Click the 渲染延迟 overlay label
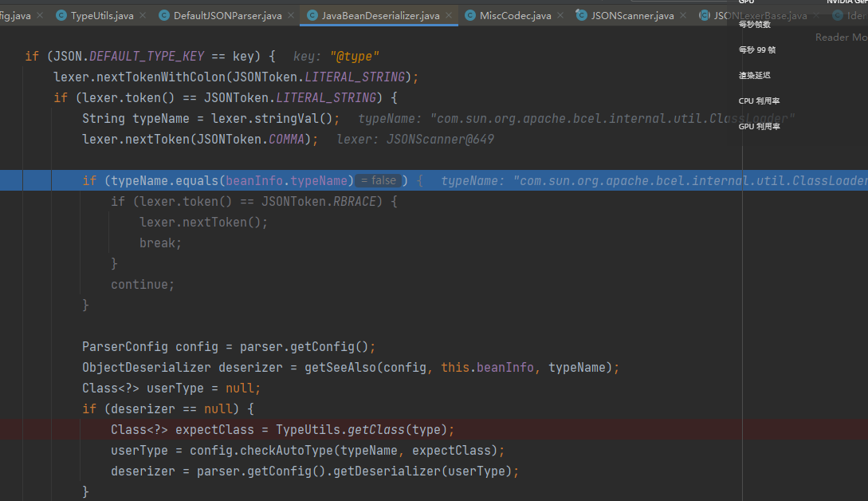This screenshot has height=501, width=868. tap(755, 75)
